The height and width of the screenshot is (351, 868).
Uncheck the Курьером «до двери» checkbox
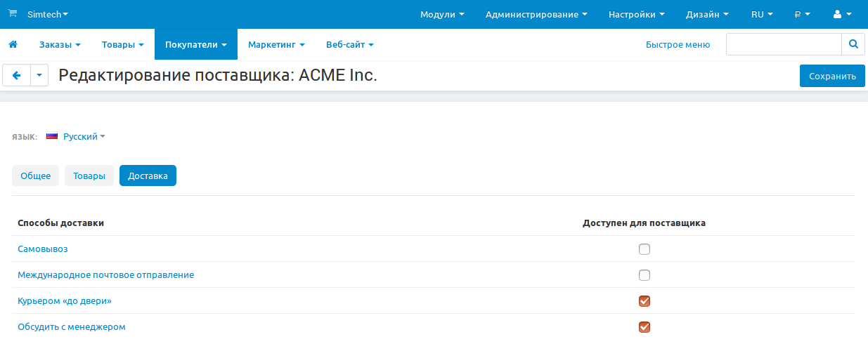coord(644,301)
